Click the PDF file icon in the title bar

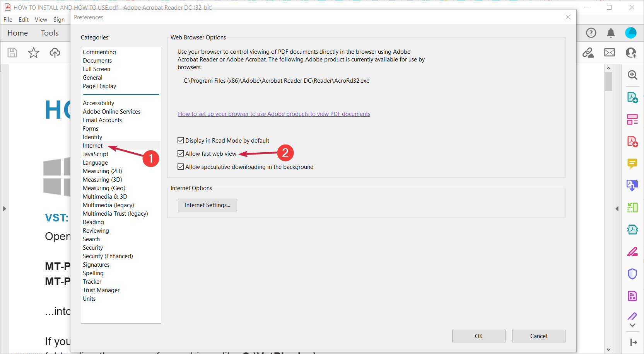[x=7, y=7]
